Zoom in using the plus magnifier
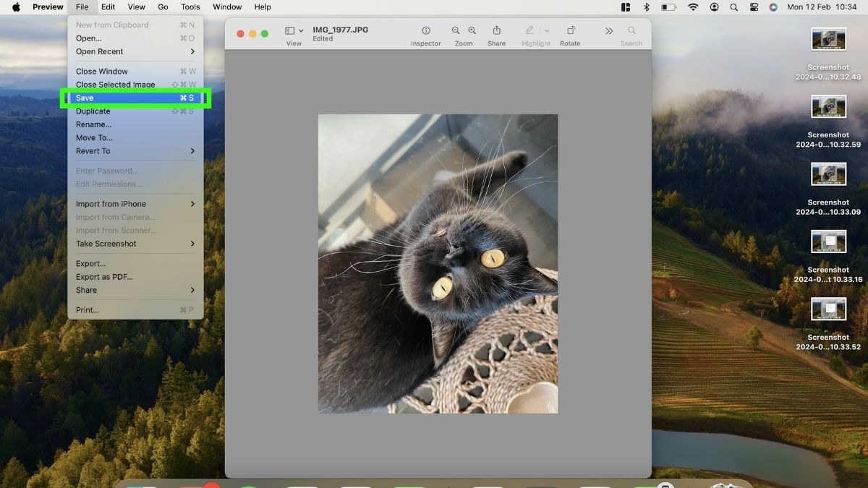The image size is (868, 488). 472,30
